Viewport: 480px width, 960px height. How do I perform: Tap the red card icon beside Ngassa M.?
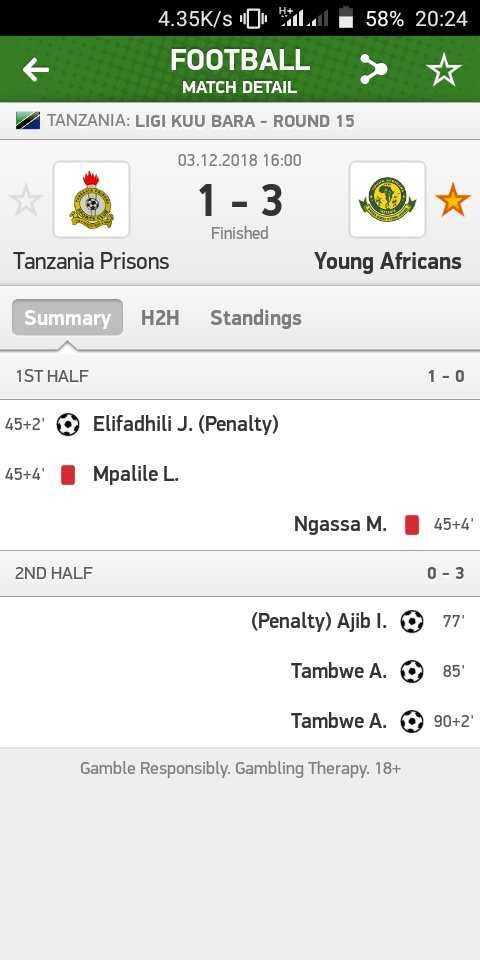(412, 525)
